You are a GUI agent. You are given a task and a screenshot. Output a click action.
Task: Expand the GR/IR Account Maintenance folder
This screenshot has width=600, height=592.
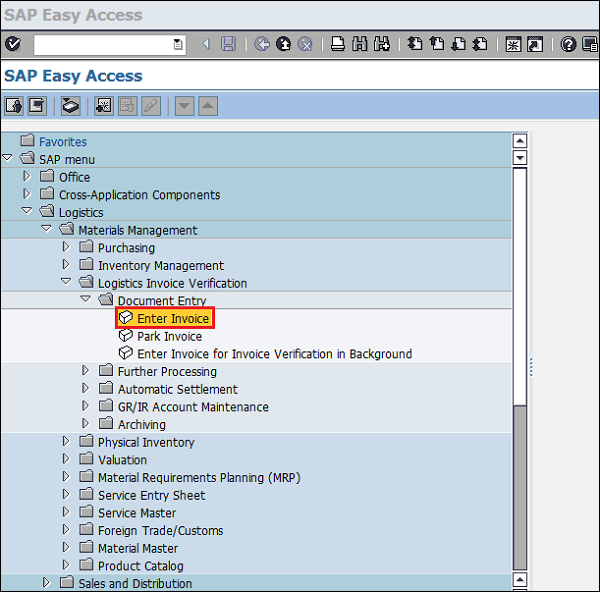[85, 406]
